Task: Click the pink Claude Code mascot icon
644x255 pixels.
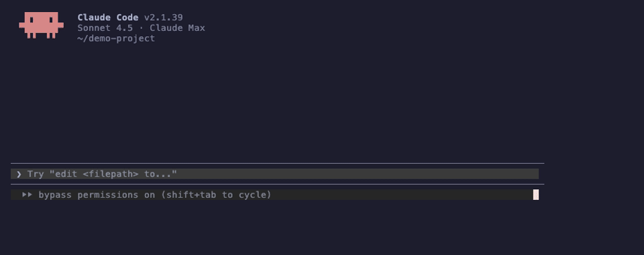Action: point(41,25)
